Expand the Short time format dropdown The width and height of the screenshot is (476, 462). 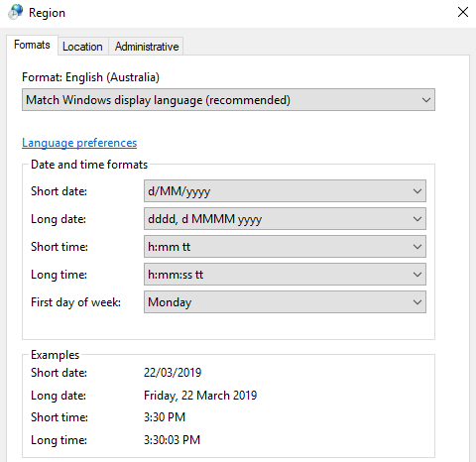[x=285, y=247]
